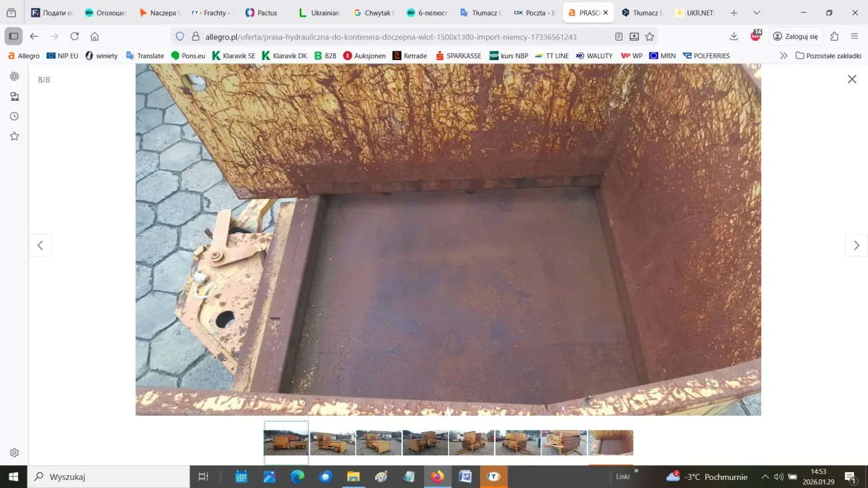Click the Zaloguj się button

click(x=795, y=37)
